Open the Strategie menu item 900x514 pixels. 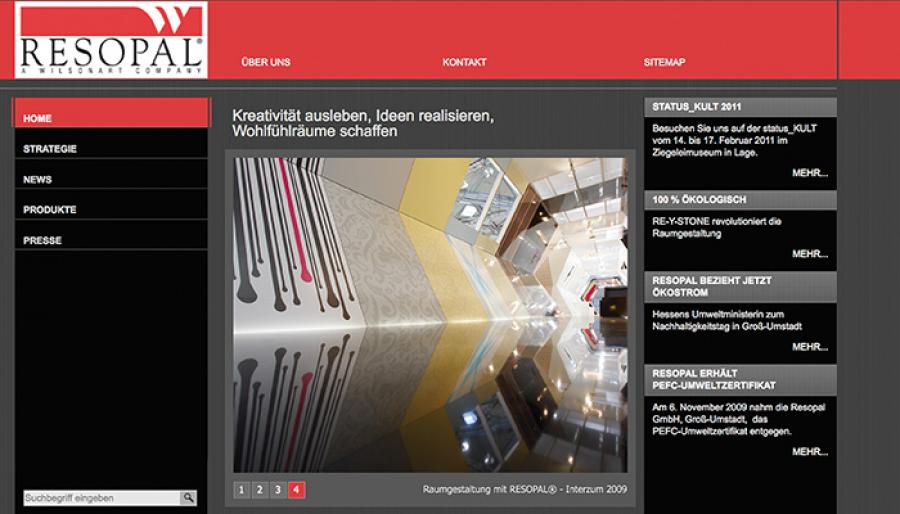[111, 143]
